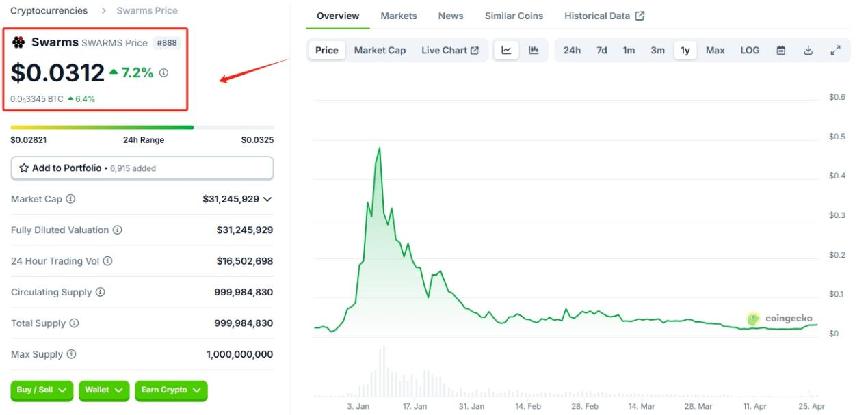Open the Markets tab
This screenshot has height=415, width=868.
pyautogui.click(x=397, y=16)
